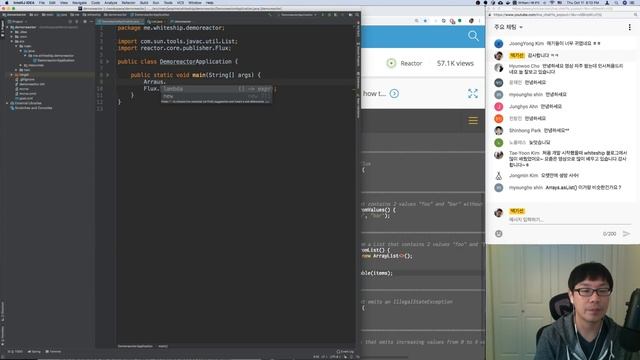Expand the target folder in project tree
This screenshot has height=360, width=640.
pyautogui.click(x=12, y=75)
